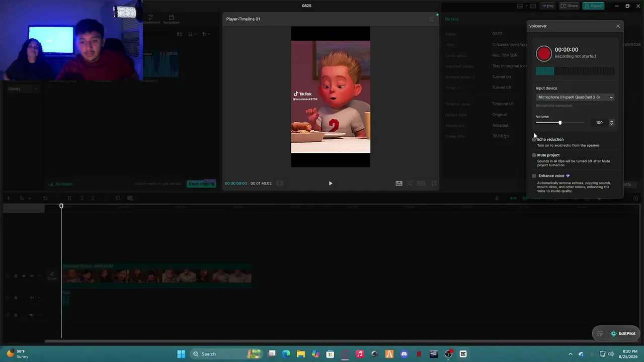This screenshot has width=644, height=362.
Task: Click the Start clipping button
Action: click(201, 184)
